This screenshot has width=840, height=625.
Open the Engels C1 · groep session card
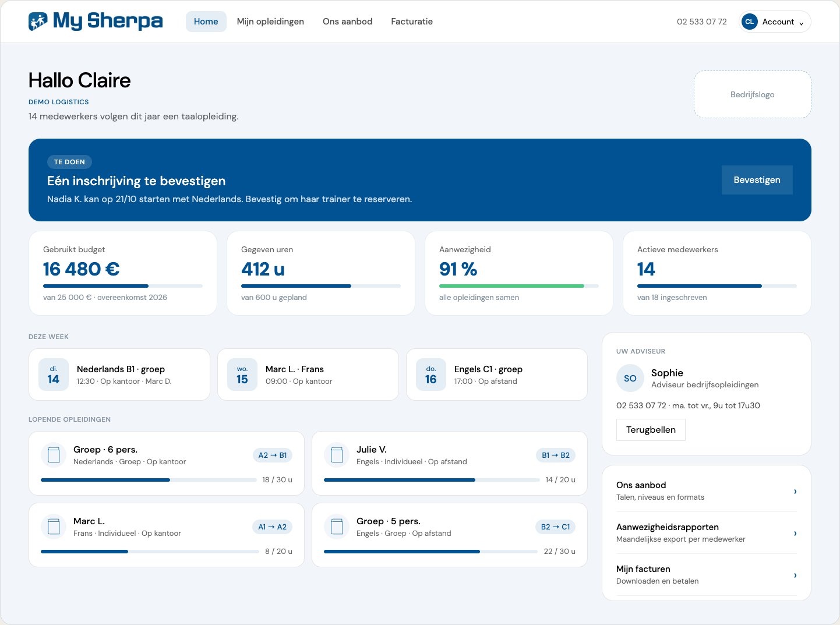click(x=497, y=375)
